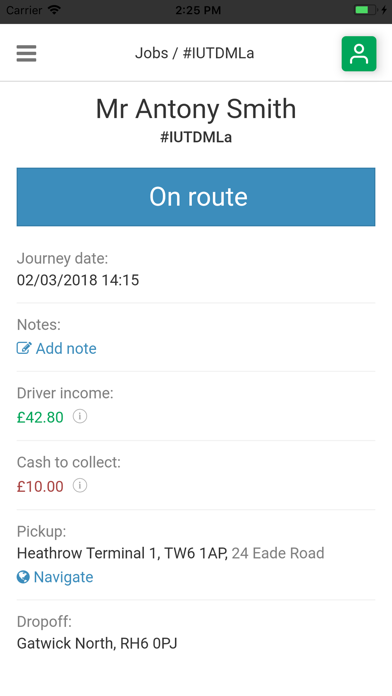
Task: Open the hamburger menu
Action: [x=26, y=53]
